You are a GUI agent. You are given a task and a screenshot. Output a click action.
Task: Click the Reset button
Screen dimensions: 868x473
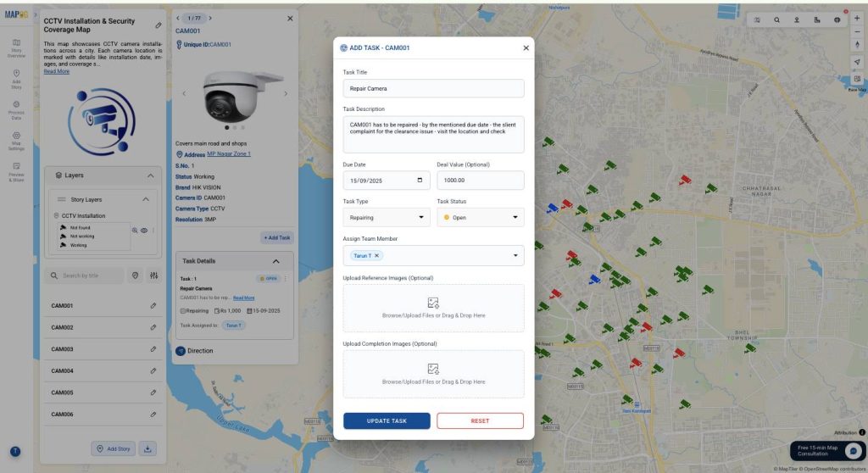(x=480, y=421)
